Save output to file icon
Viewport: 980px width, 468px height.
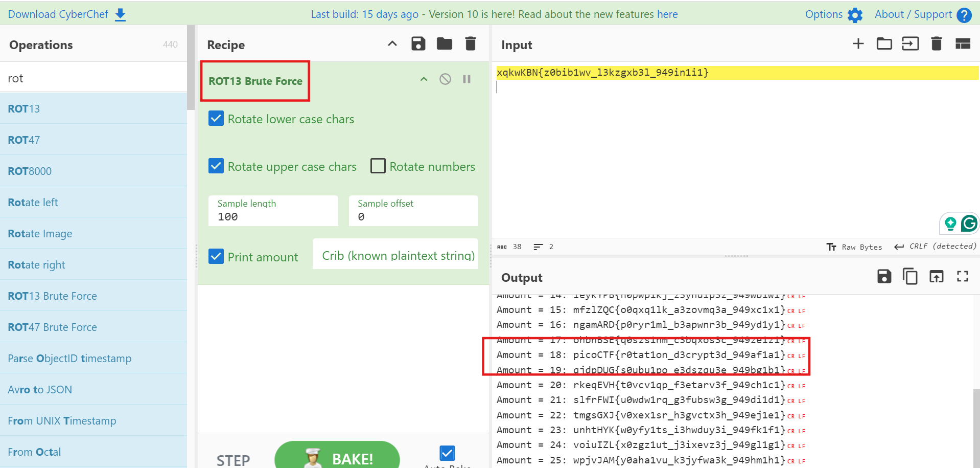(x=884, y=277)
